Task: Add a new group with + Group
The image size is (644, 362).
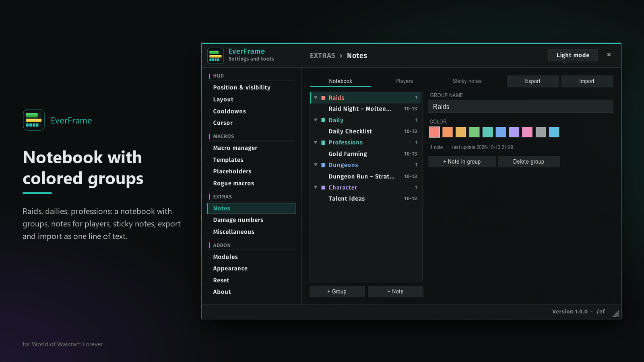Action: 337,292
